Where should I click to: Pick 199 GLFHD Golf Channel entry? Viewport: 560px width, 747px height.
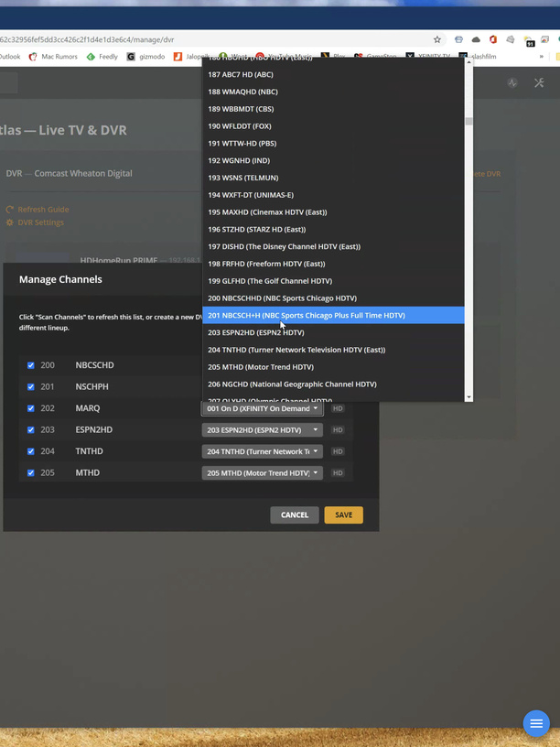333,281
